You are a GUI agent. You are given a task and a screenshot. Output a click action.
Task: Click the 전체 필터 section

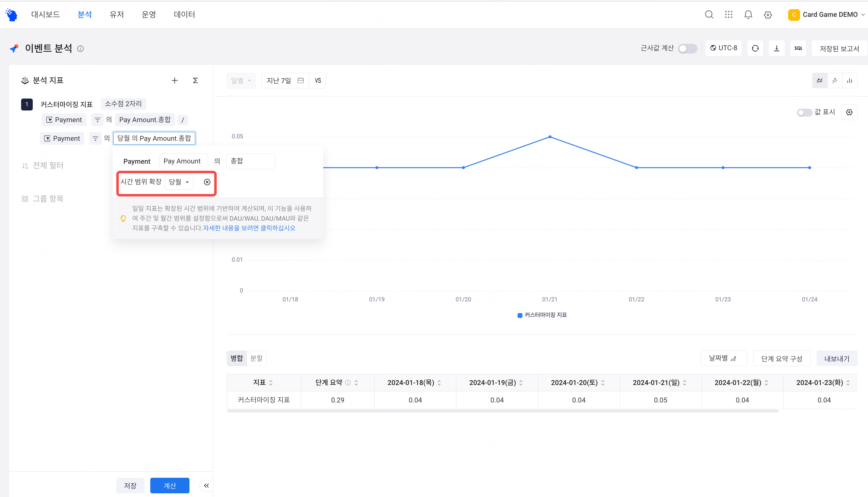[43, 166]
